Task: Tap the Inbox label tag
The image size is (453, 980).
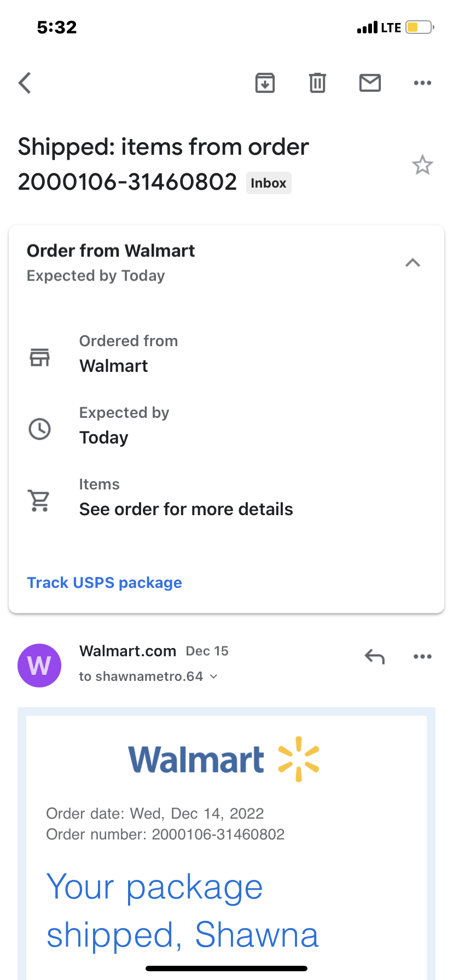Action: click(x=268, y=183)
